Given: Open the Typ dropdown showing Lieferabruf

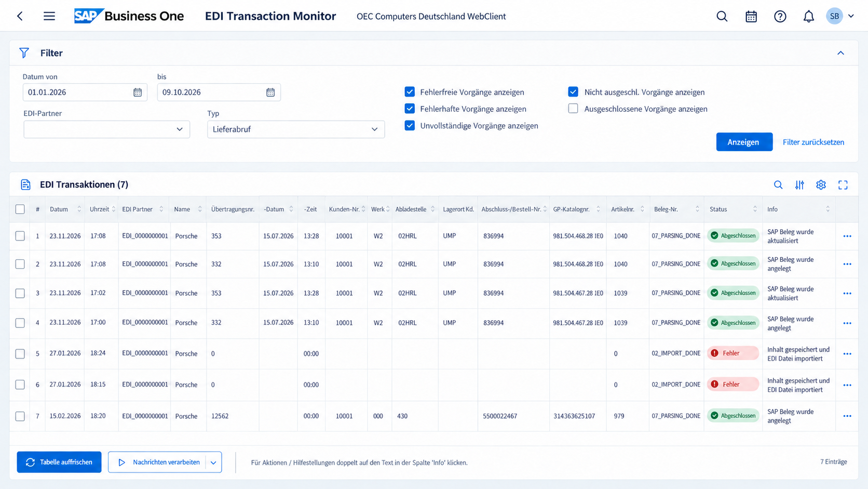Looking at the screenshot, I should point(296,129).
